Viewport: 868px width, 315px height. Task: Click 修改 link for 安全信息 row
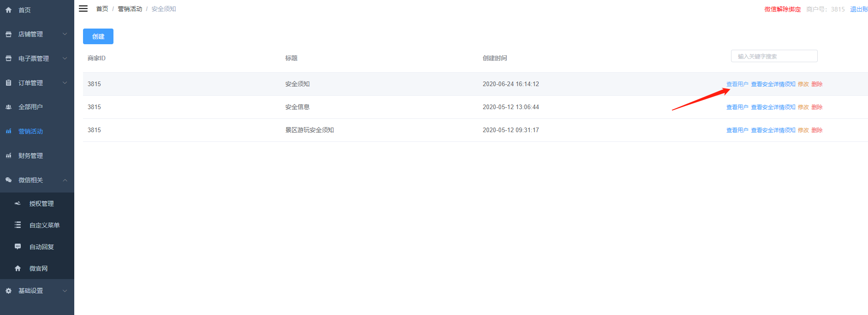click(803, 107)
